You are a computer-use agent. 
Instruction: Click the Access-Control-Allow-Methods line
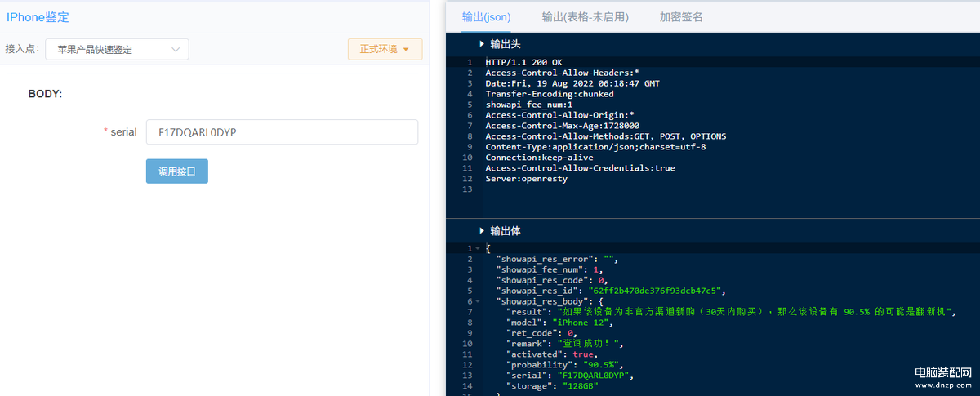click(x=606, y=136)
